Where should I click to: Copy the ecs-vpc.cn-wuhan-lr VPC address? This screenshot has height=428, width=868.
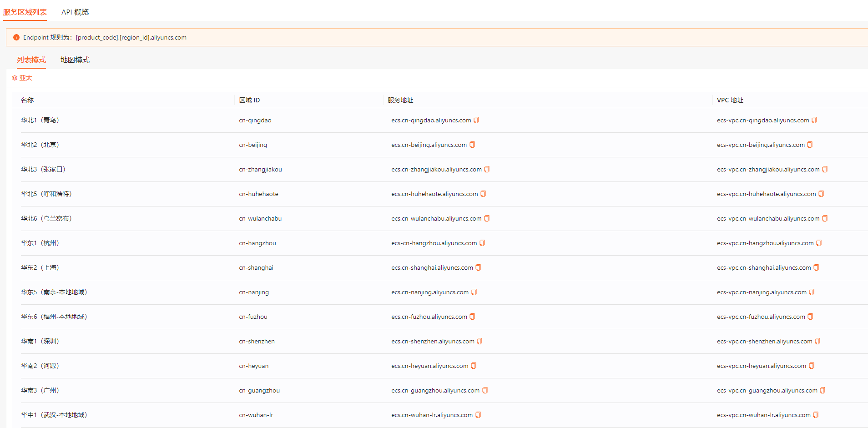pos(816,415)
